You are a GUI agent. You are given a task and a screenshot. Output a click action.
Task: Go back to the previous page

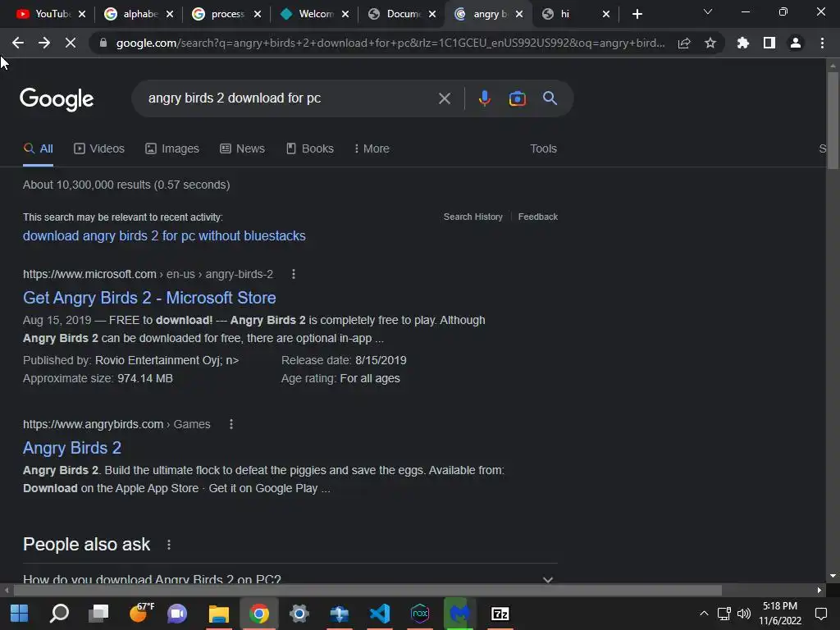click(x=18, y=43)
